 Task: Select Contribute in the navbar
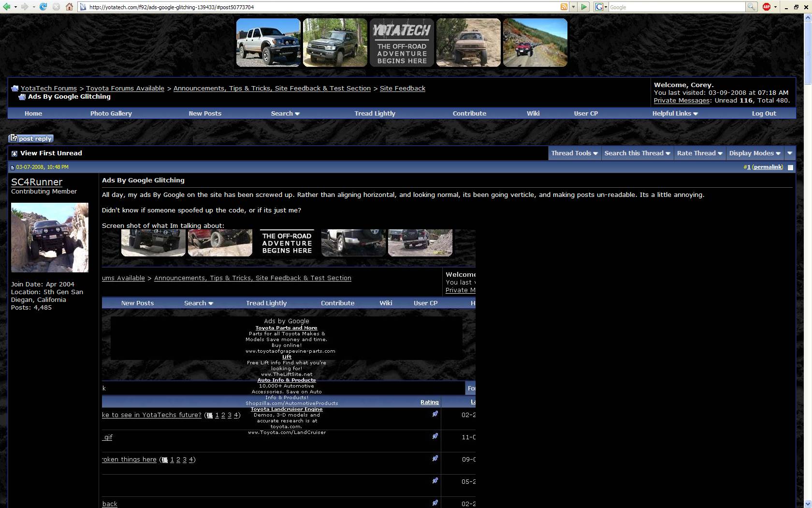[x=469, y=113]
